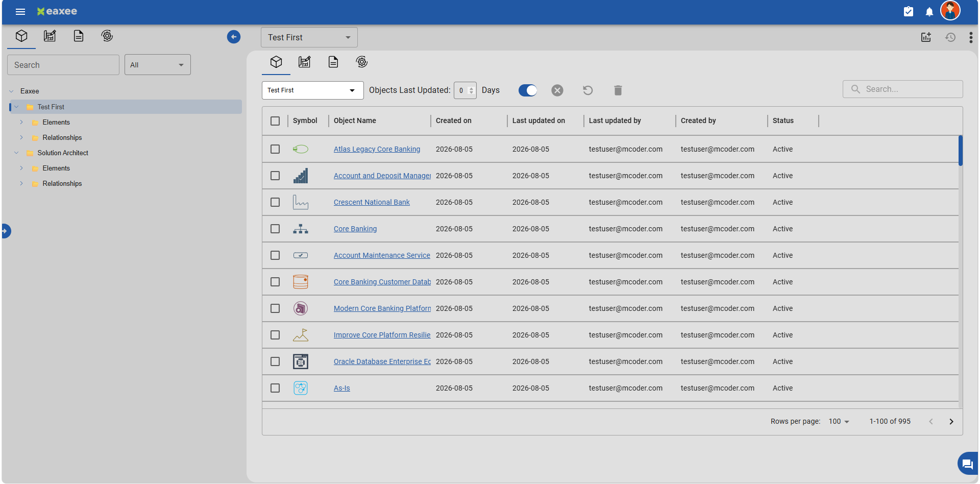Viewport: 980px width, 484px height.
Task: Toggle the blue Objects Last Updated switch
Action: (528, 90)
